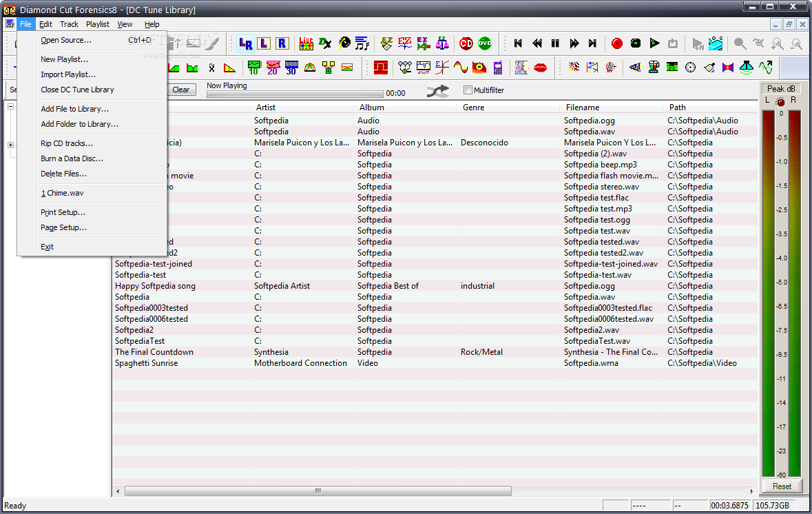Viewport: 812px width, 514px height.
Task: Click the red-yellow triangle fade icon
Action: coord(229,68)
